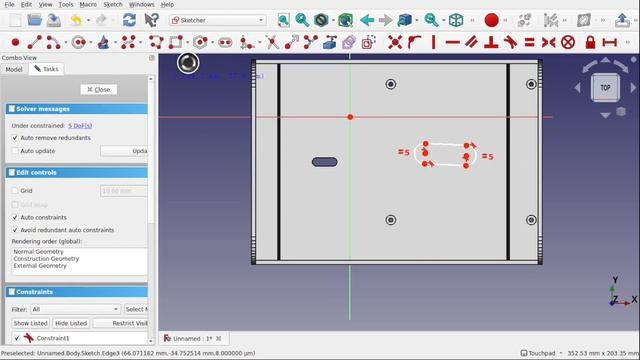Apply block constraint
Screen dimensions: 640x360
568,42
